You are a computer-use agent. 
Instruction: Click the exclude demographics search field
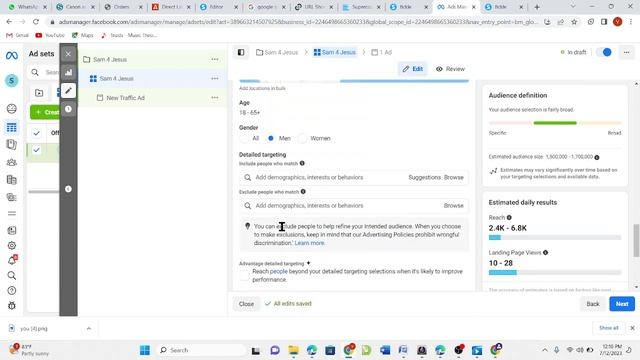(x=353, y=206)
